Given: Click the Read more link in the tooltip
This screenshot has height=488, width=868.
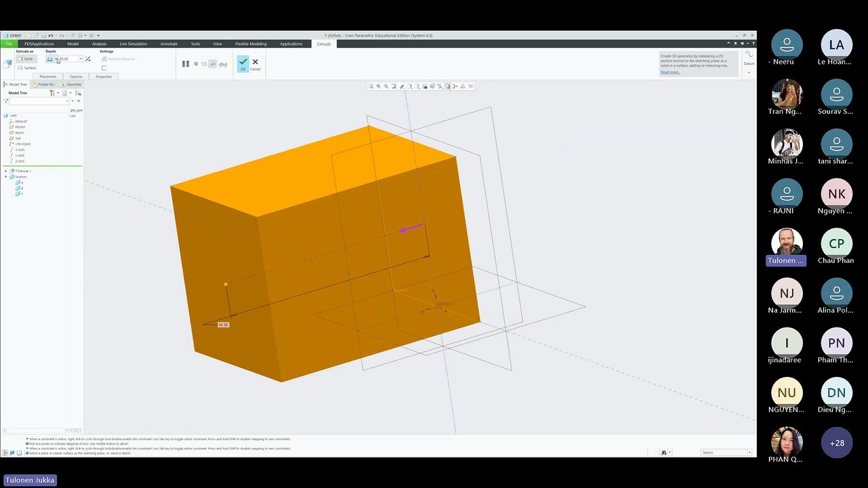Looking at the screenshot, I should [x=670, y=72].
